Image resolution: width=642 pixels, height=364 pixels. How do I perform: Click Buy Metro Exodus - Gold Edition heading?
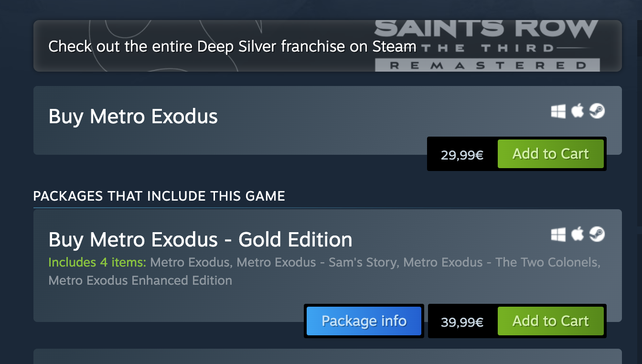click(x=201, y=240)
